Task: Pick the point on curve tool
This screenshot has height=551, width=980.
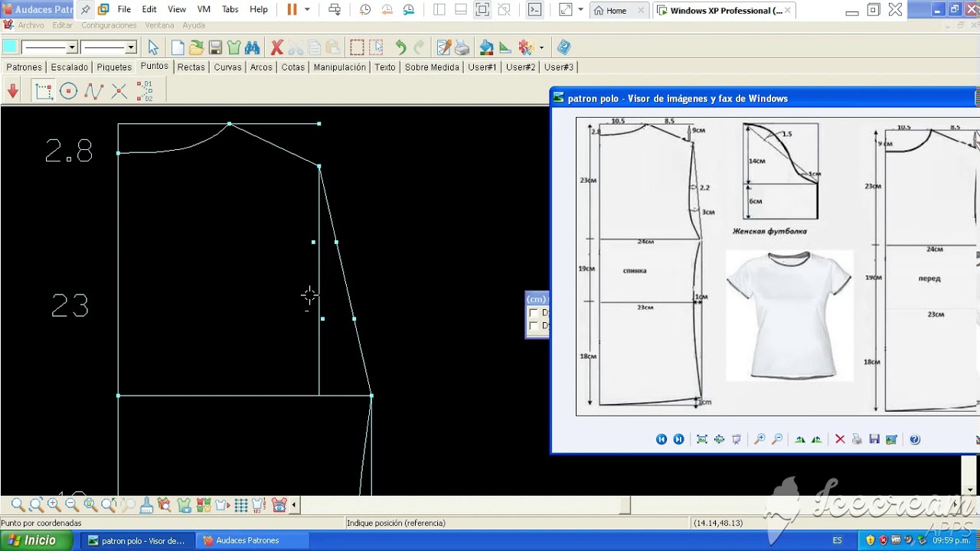Action: 94,92
